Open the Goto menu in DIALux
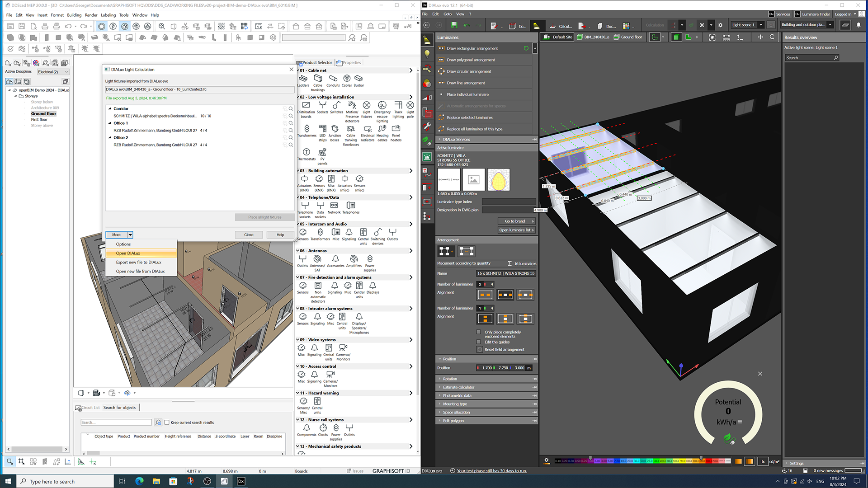Screen dimensions: 868x488 (448, 14)
